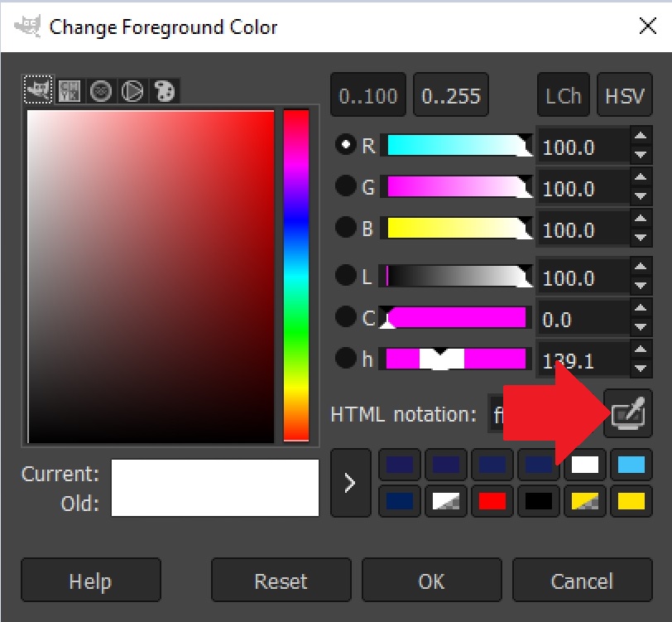Pick the red color swatch
This screenshot has height=622, width=672.
click(x=492, y=502)
